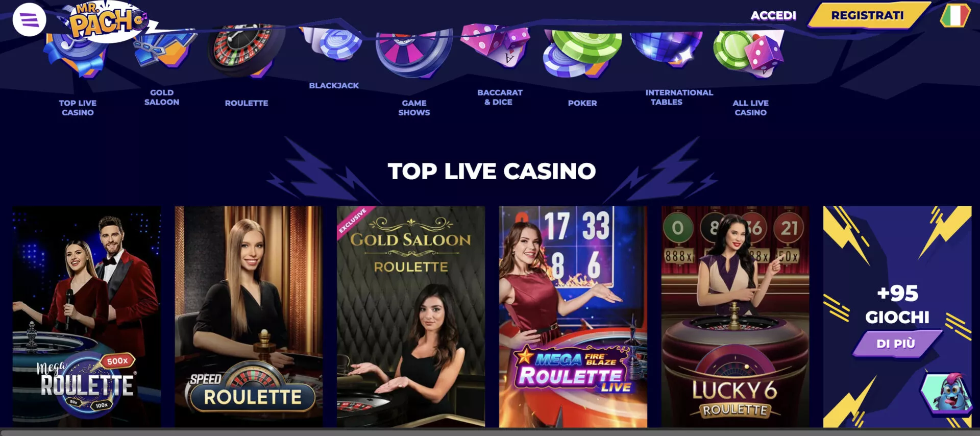Select the Baccarat & Dice icon
The width and height of the screenshot is (980, 436).
click(496, 46)
